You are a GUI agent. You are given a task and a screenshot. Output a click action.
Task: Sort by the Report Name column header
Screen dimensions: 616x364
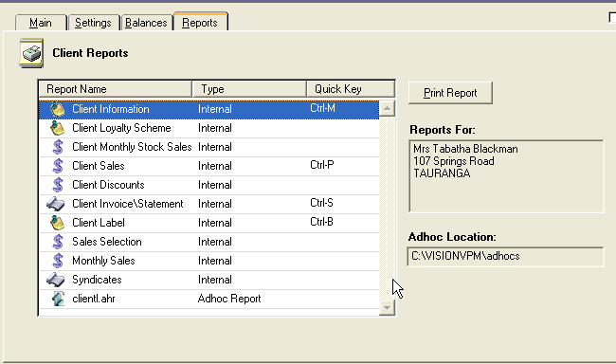coord(116,89)
